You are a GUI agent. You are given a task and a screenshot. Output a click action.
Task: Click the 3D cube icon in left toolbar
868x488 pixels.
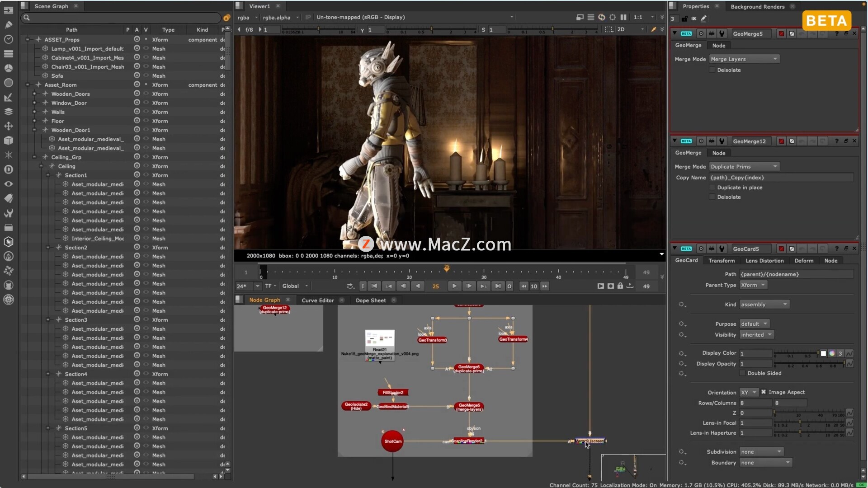click(x=9, y=141)
